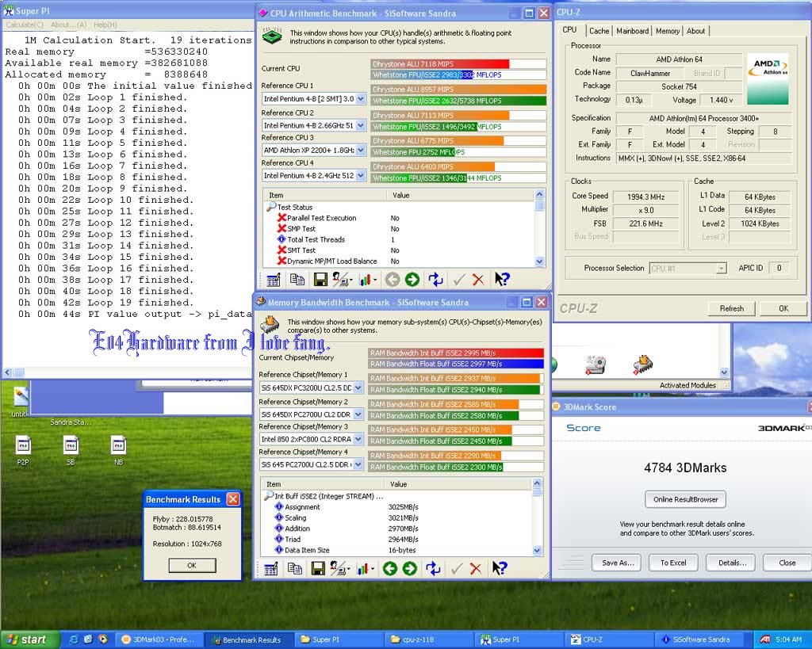Screen dimensions: 812x649
Task: Click Copy icon in CPU Arithmetic Benchmark toolbar
Action: pos(297,280)
